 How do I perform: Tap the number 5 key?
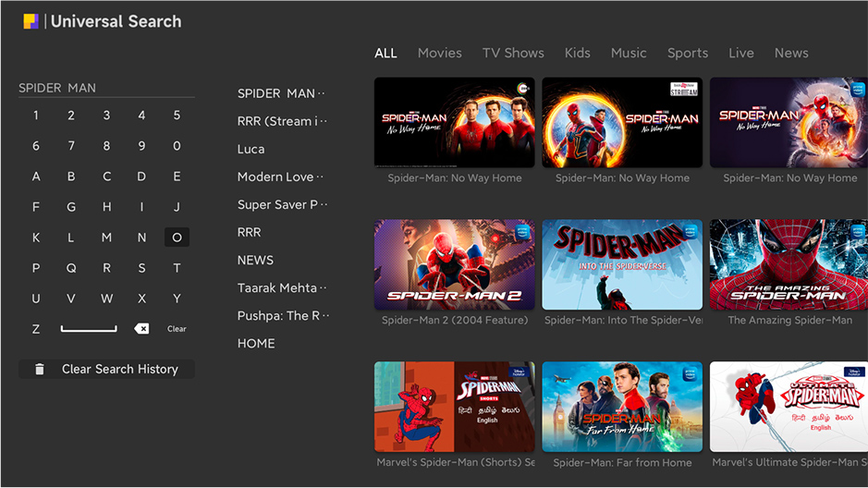click(x=177, y=116)
